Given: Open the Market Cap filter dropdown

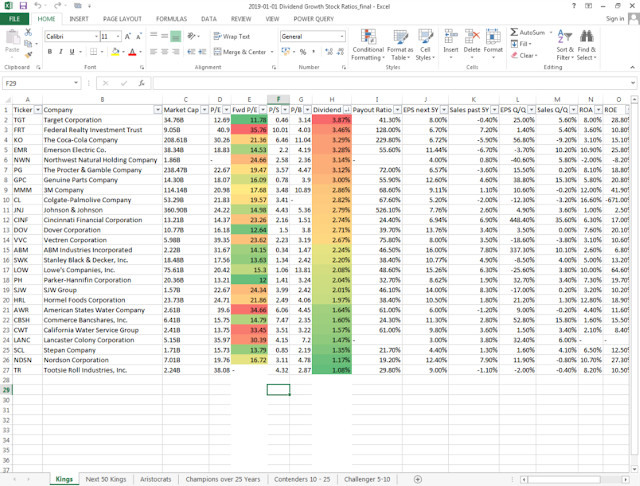Looking at the screenshot, I should click(x=204, y=110).
